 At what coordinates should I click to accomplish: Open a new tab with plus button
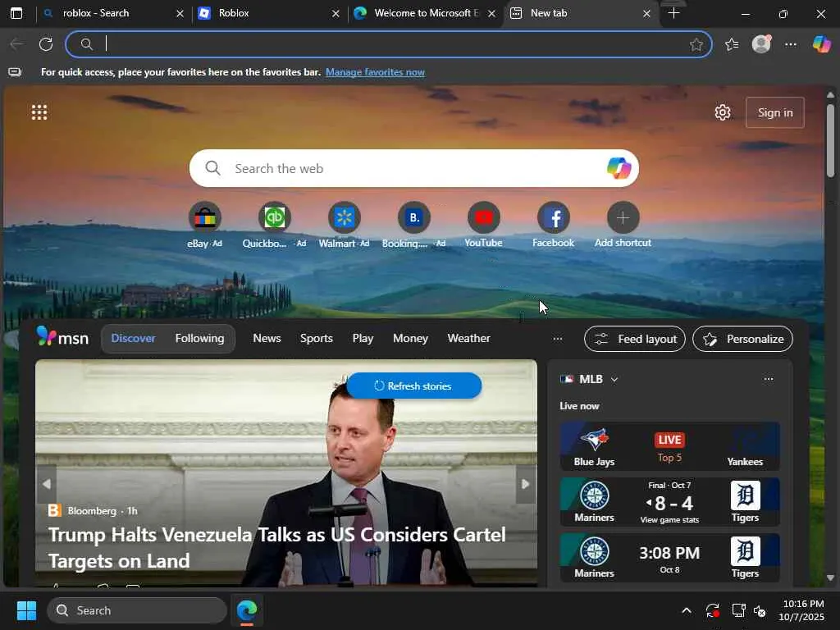(x=674, y=13)
